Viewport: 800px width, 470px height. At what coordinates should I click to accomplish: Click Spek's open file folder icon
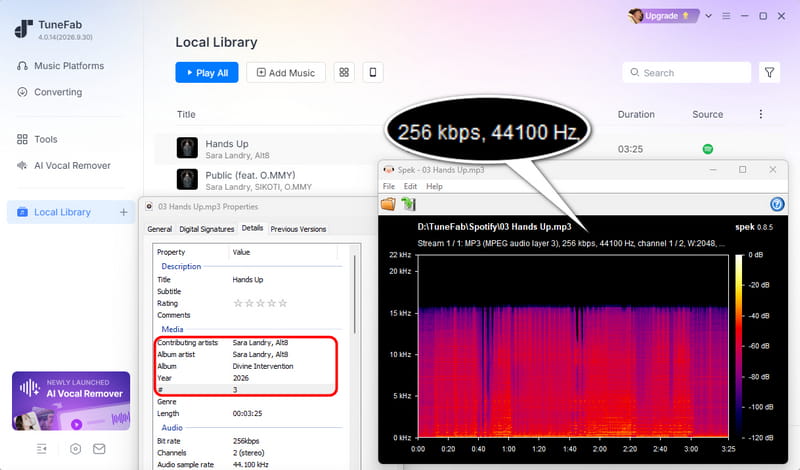[x=388, y=204]
